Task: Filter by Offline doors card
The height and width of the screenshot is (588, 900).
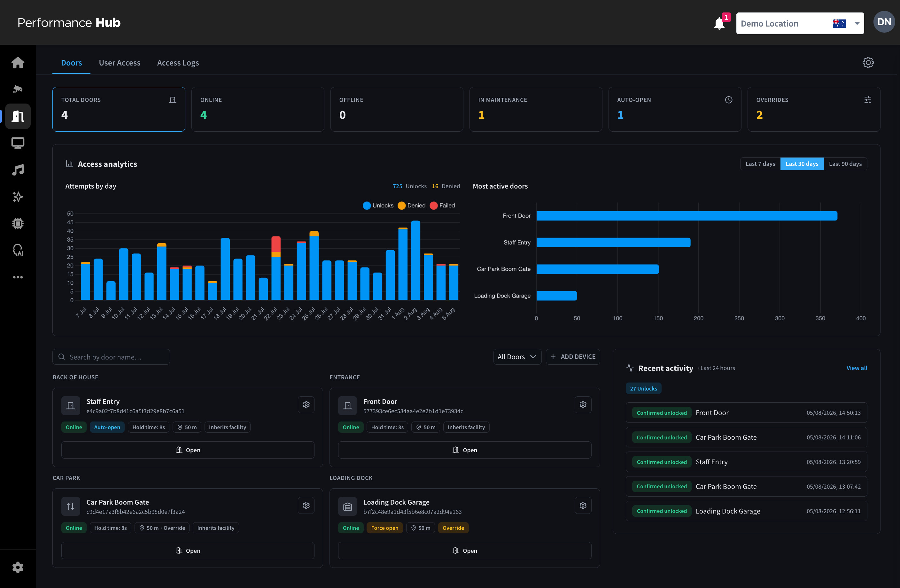Action: point(397,109)
